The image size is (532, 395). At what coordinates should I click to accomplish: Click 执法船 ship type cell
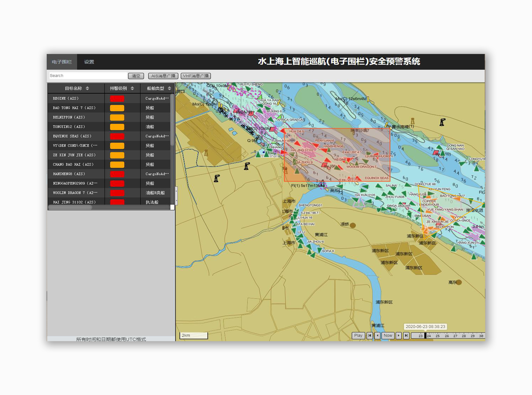coord(152,202)
